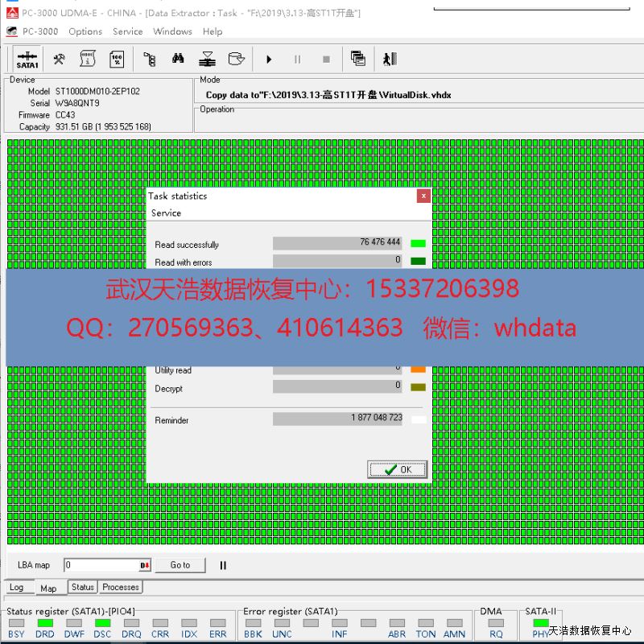Click the disk-with-arrow icon in toolbar
This screenshot has height=644, width=644.
(x=236, y=59)
